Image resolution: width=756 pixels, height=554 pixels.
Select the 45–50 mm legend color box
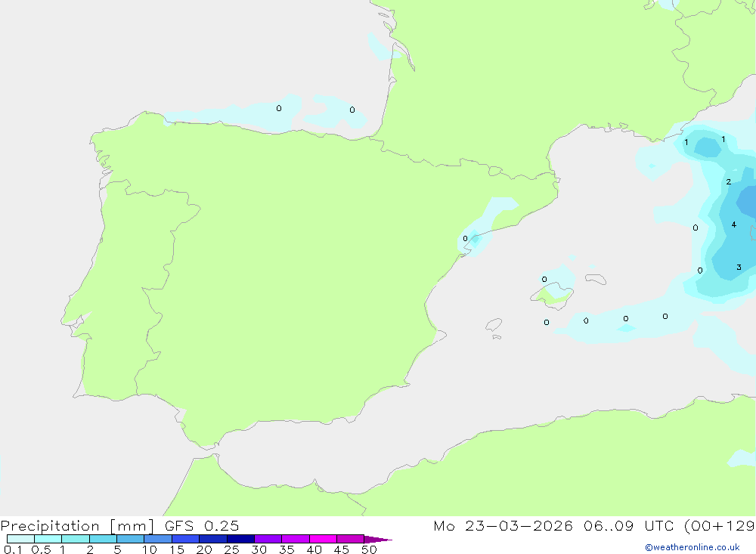coord(351,539)
